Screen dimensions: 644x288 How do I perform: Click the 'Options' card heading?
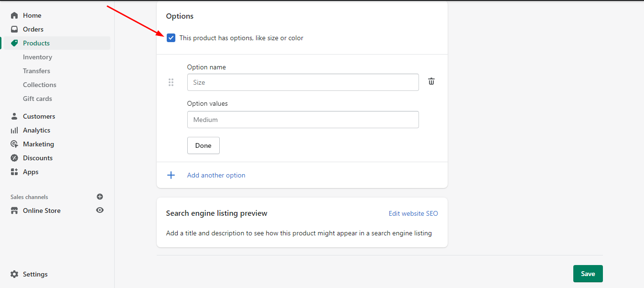[x=180, y=16]
